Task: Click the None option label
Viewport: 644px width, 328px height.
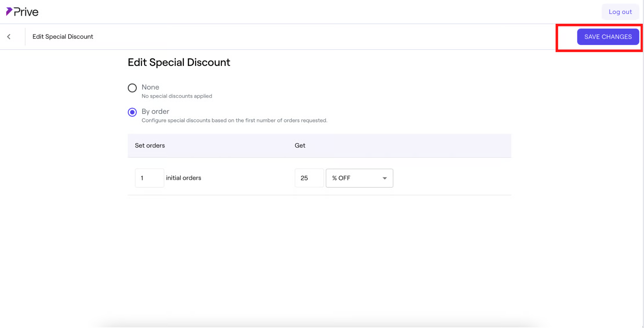Action: tap(150, 87)
